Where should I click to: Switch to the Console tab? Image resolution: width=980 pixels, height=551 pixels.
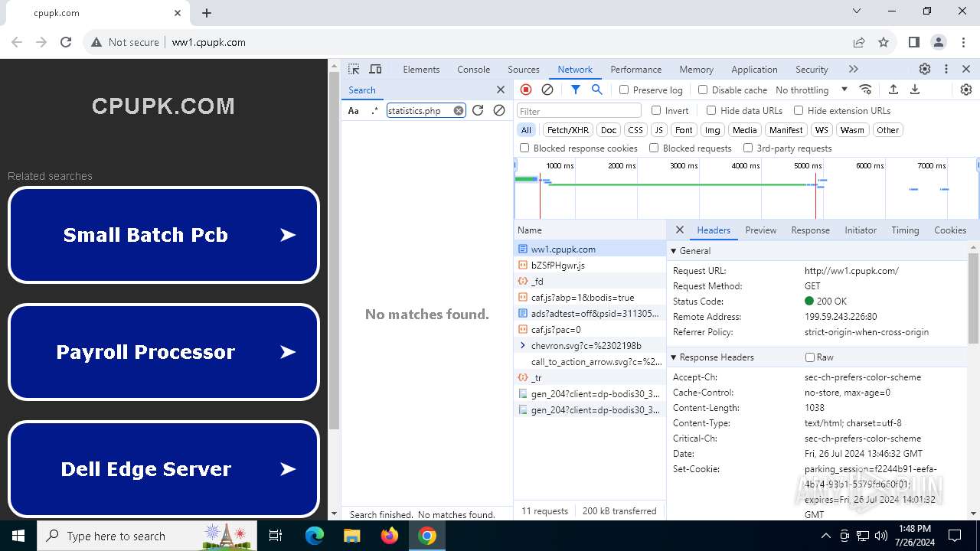pyautogui.click(x=473, y=69)
